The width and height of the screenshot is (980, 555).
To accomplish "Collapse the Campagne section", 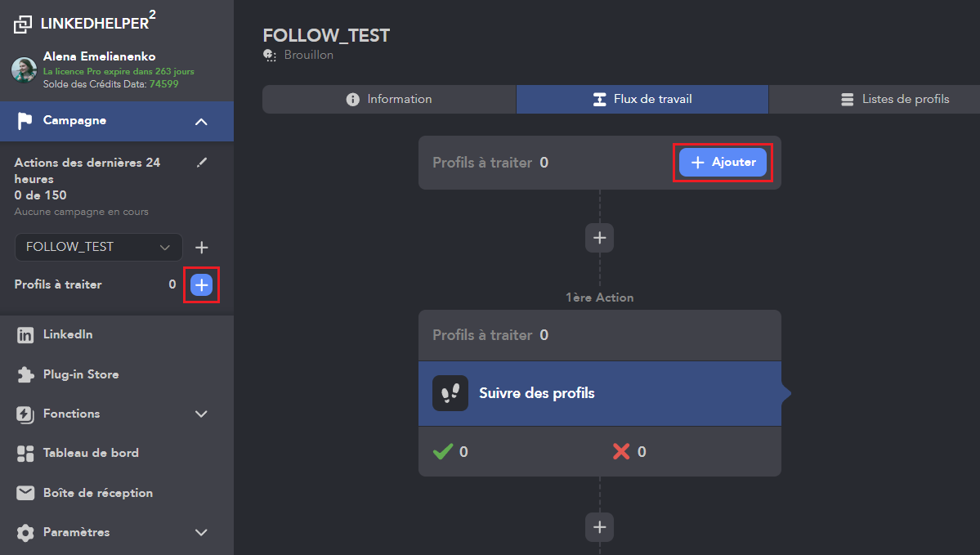I will click(201, 122).
